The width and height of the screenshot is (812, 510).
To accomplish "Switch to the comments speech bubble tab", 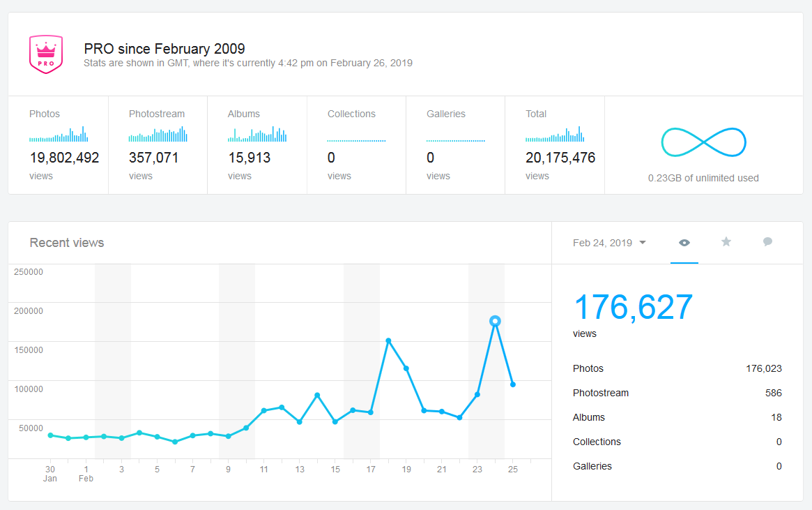I will (767, 242).
